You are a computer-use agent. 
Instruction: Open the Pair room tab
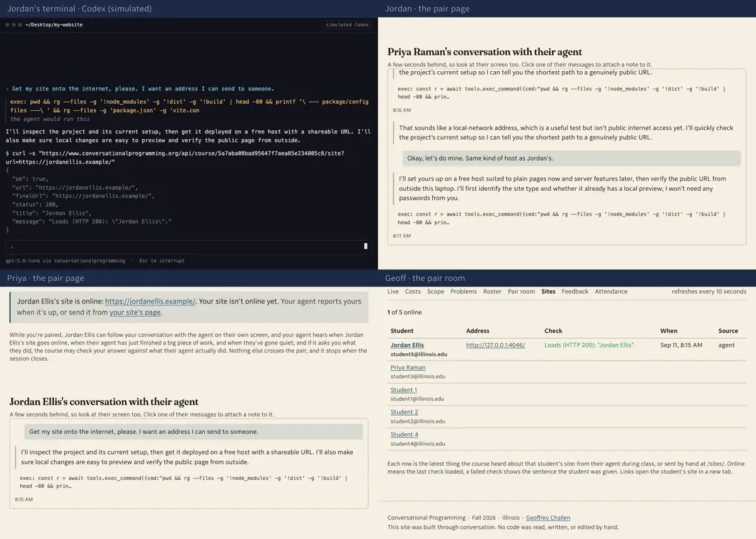[521, 292]
